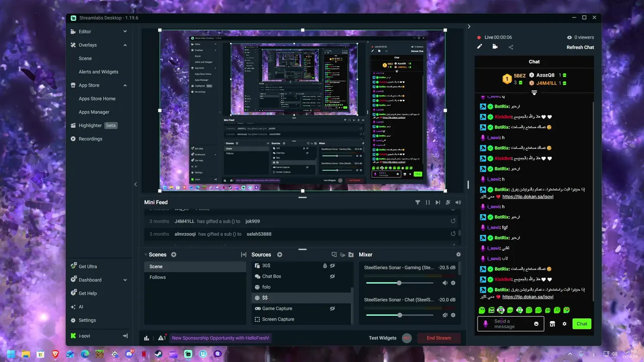Collapse the left sidebar arrow
Viewport: 644px width, 362px height.
(x=135, y=184)
